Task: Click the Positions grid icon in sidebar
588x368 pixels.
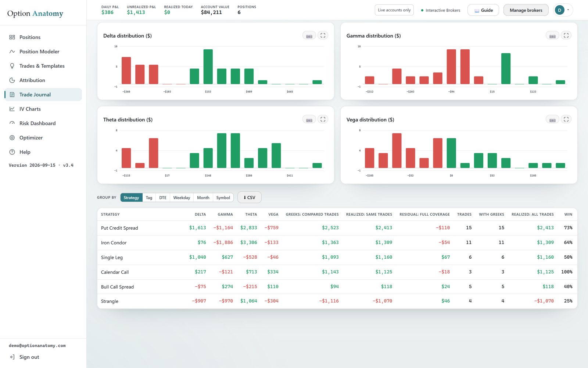Action: coord(12,37)
